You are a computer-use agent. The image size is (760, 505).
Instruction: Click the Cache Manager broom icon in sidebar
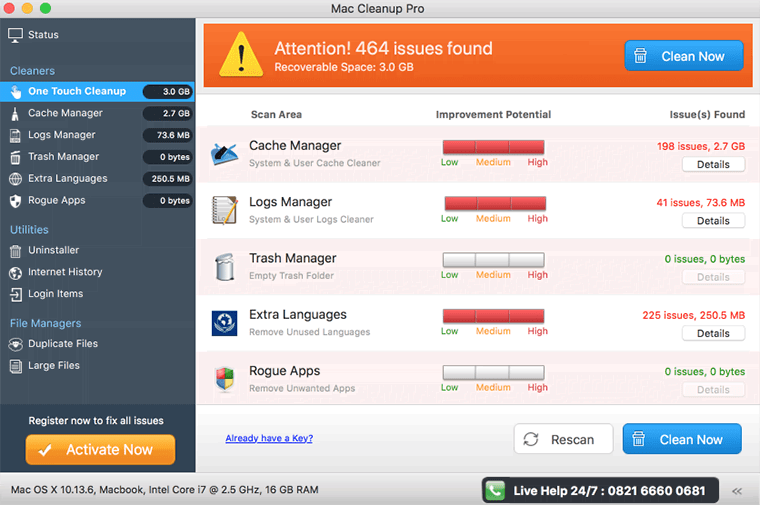15,114
